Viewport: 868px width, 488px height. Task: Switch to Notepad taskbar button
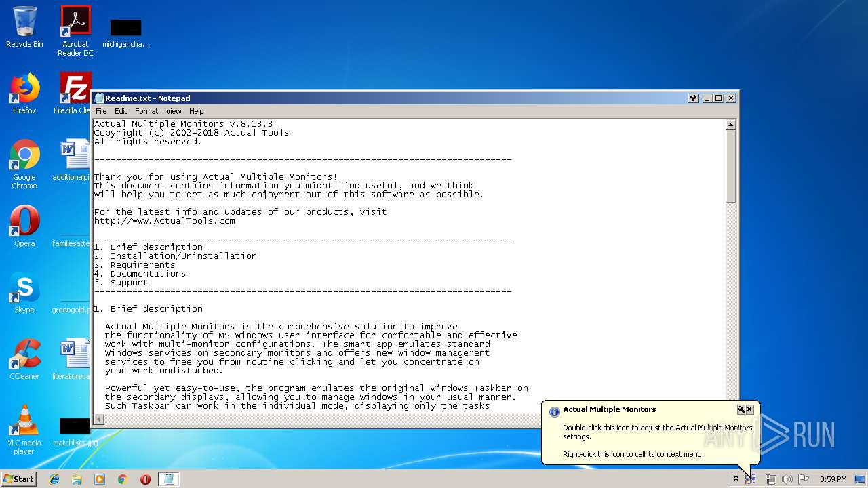coord(168,479)
